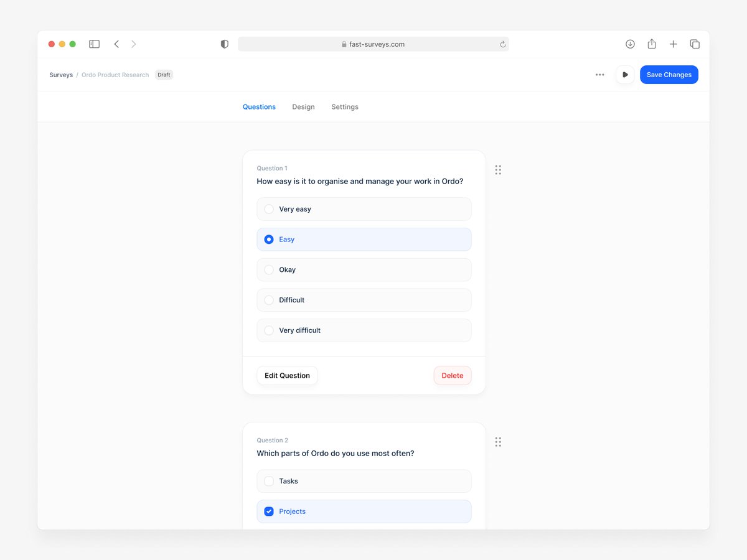Viewport: 747px width, 560px height.
Task: Grab the drag handle next to Question 1
Action: 498,170
